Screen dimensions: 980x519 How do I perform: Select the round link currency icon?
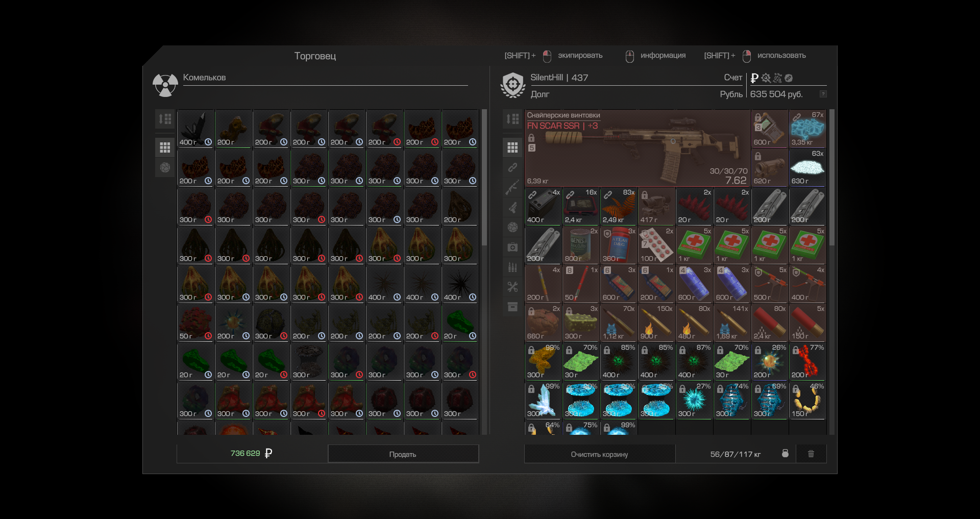coord(789,78)
